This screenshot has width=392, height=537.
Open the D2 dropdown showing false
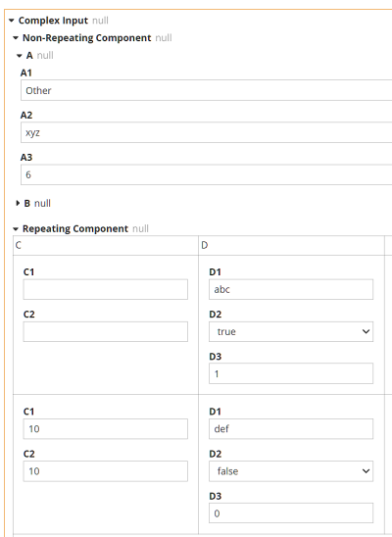click(291, 471)
